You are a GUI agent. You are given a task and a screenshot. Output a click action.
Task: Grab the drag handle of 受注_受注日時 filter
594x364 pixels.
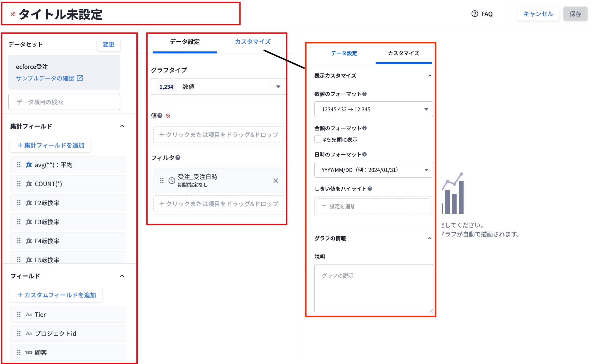tap(162, 181)
